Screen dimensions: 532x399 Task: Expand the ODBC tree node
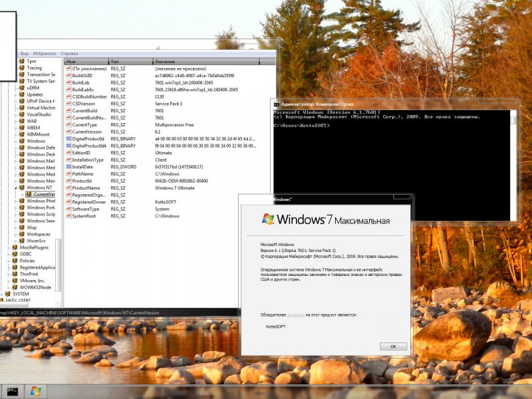click(x=9, y=254)
